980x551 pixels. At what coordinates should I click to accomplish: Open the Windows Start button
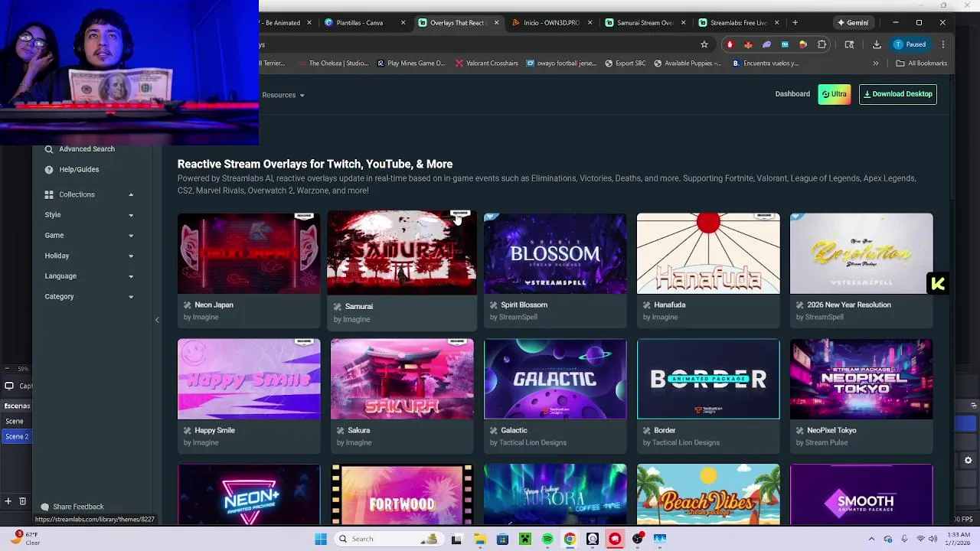click(321, 539)
